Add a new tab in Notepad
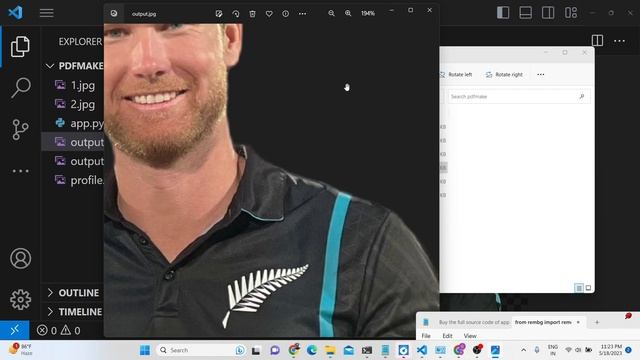The height and width of the screenshot is (360, 640). click(x=597, y=322)
